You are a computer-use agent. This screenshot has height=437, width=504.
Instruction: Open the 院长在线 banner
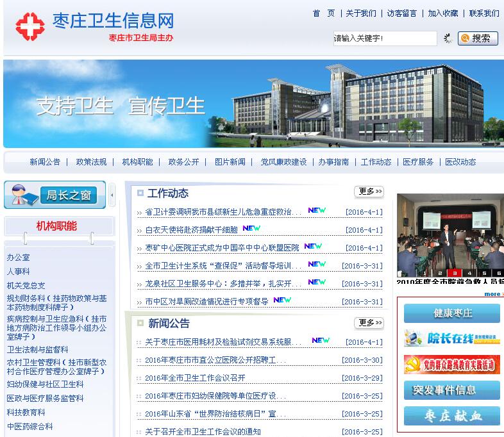pyautogui.click(x=452, y=338)
